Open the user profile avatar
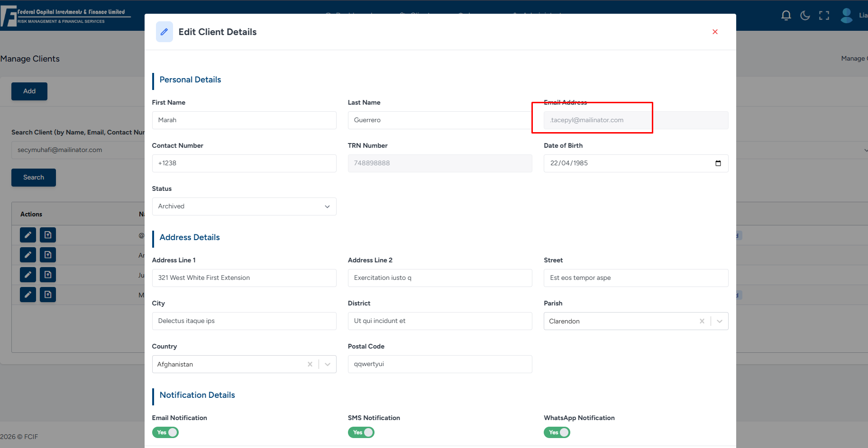This screenshot has height=448, width=868. [847, 16]
